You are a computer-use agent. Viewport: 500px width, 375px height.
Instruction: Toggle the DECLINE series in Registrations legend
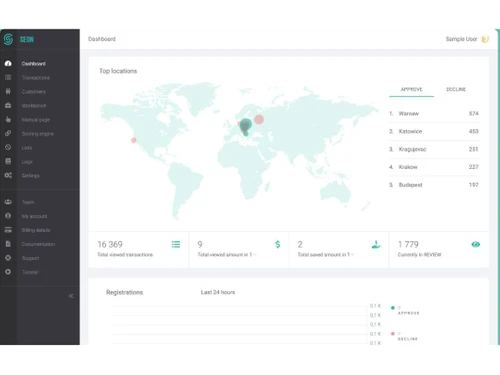pyautogui.click(x=404, y=336)
